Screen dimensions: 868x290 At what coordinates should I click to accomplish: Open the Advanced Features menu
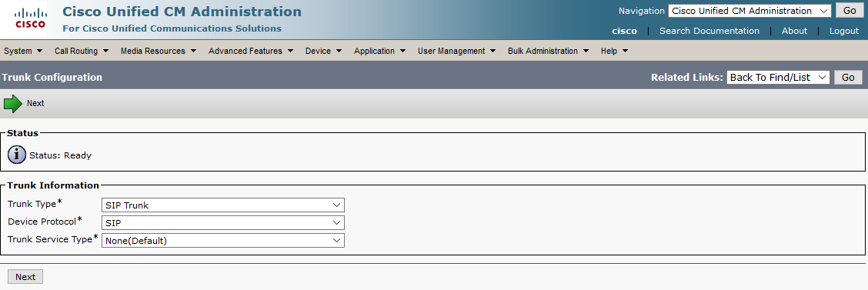pos(251,51)
